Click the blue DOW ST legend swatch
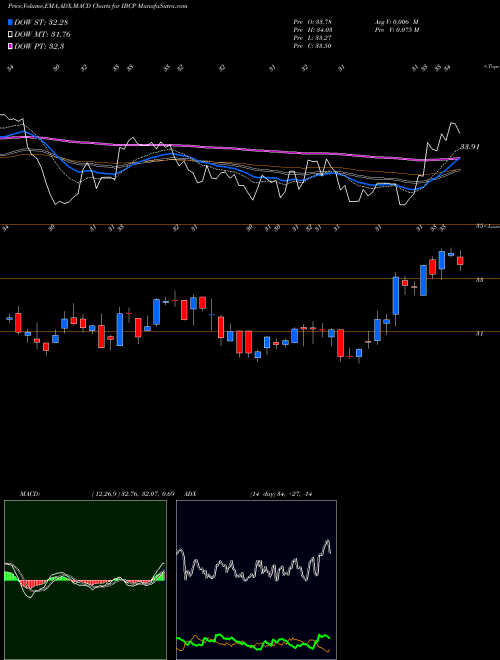 coord(11,22)
